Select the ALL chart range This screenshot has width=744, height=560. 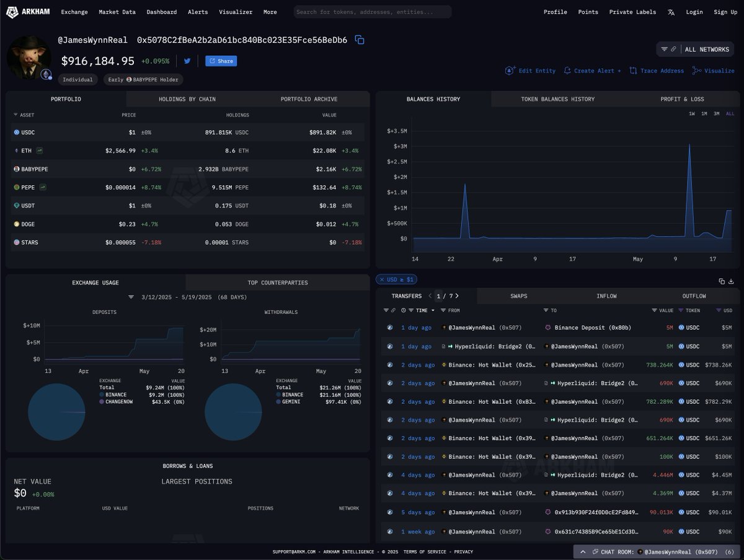coord(730,113)
